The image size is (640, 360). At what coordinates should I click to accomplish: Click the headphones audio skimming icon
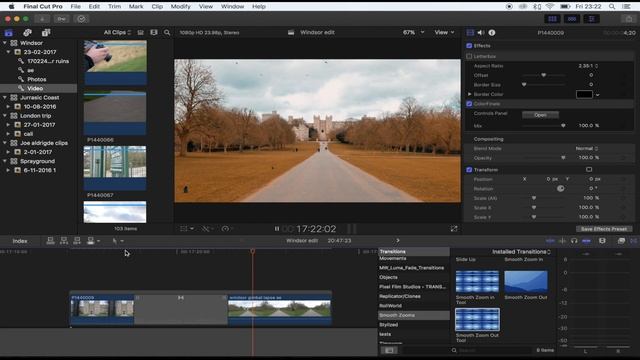point(574,241)
